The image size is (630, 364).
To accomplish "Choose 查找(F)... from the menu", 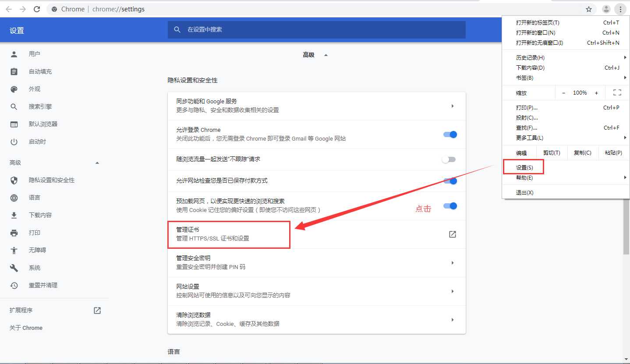I will point(566,127).
